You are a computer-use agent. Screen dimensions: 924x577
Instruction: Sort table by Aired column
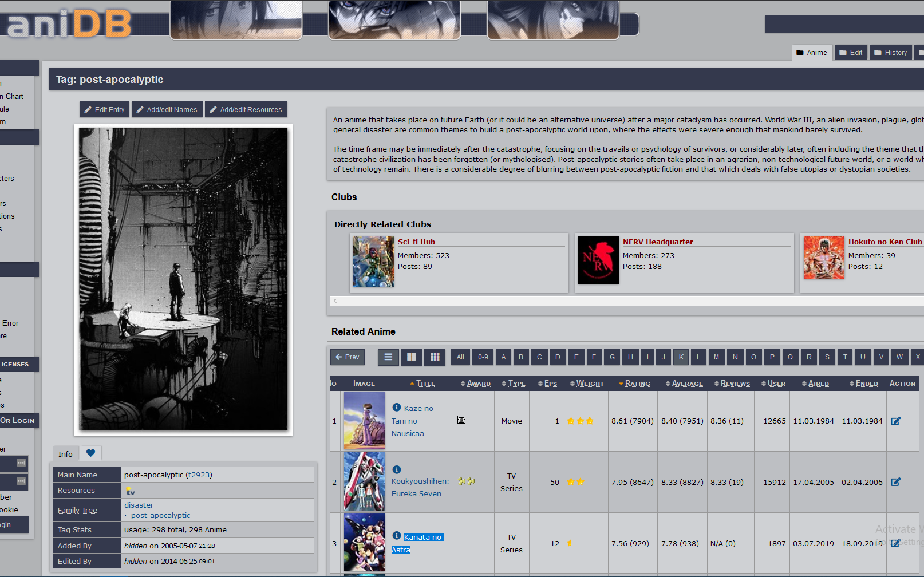click(x=818, y=384)
